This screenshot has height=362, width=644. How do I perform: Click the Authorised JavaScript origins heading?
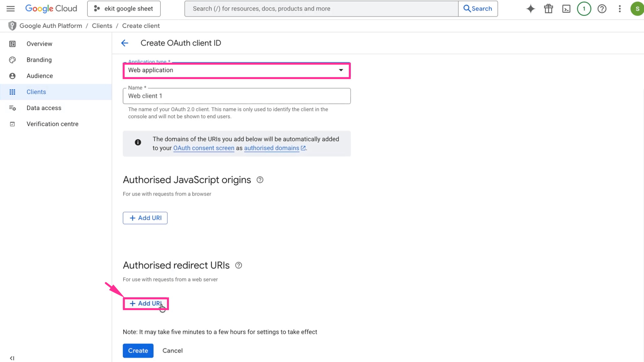187,180
